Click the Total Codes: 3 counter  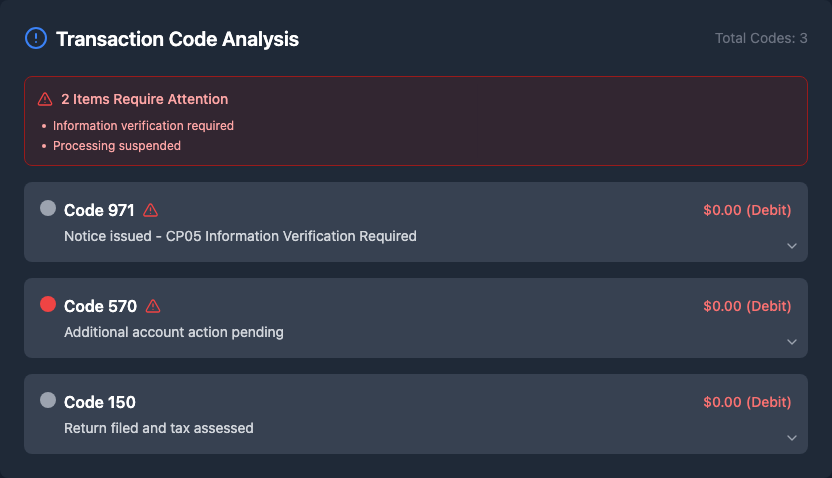pos(761,38)
